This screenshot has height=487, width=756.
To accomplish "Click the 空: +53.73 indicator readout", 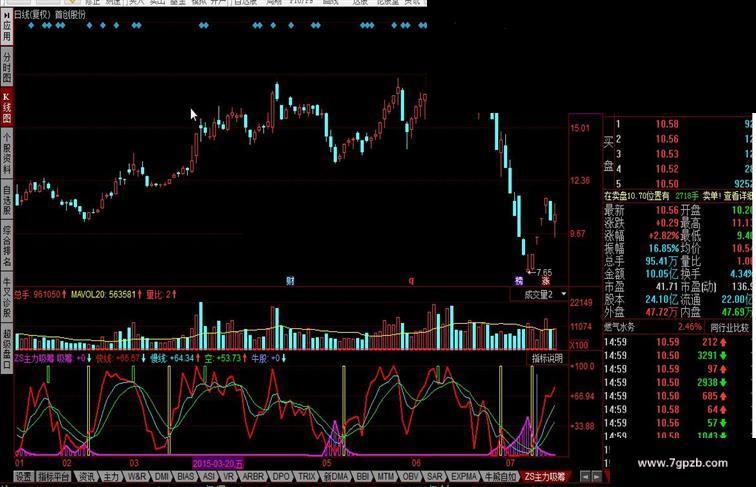I will [x=223, y=358].
